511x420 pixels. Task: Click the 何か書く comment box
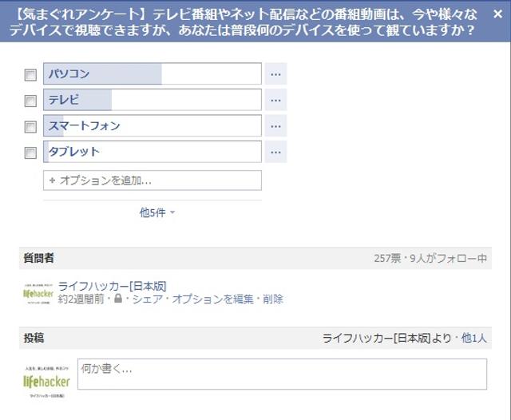click(x=282, y=374)
